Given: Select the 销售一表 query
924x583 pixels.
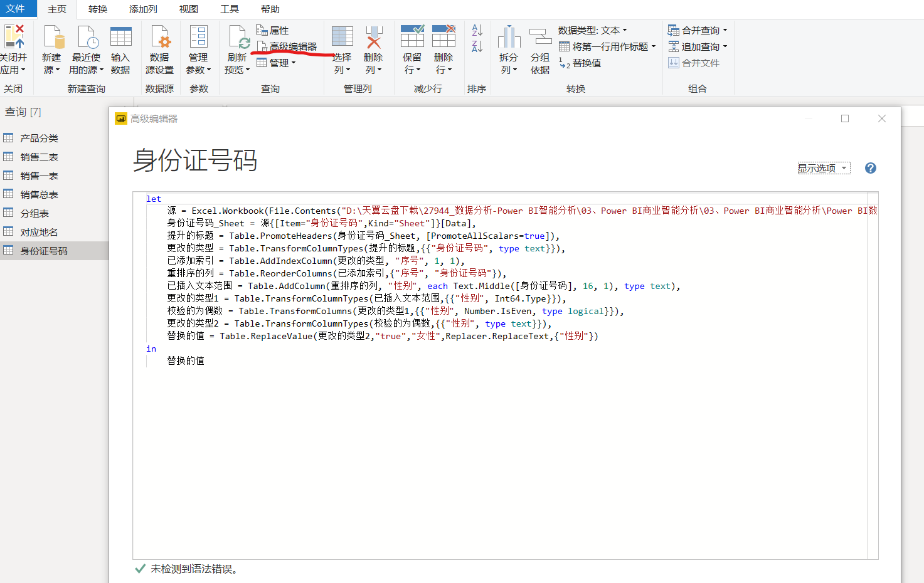Looking at the screenshot, I should coord(54,176).
